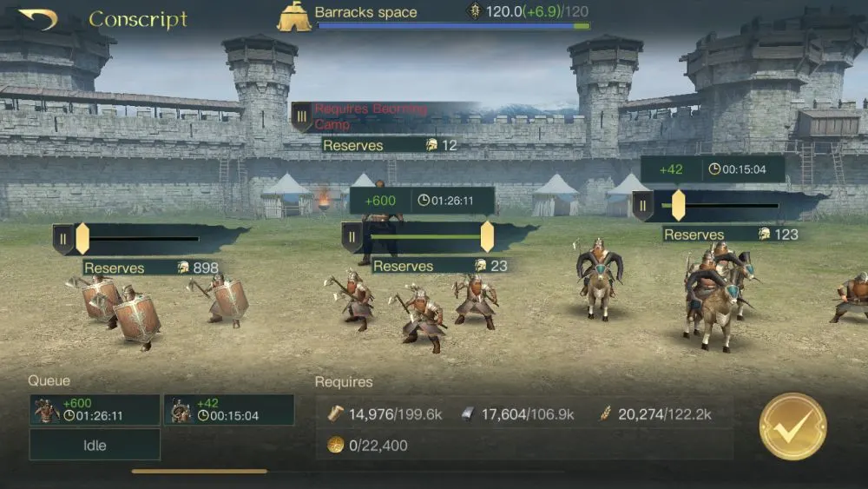This screenshot has height=489, width=868.
Task: Click tier II badge on axe infantry slider
Action: (x=352, y=237)
